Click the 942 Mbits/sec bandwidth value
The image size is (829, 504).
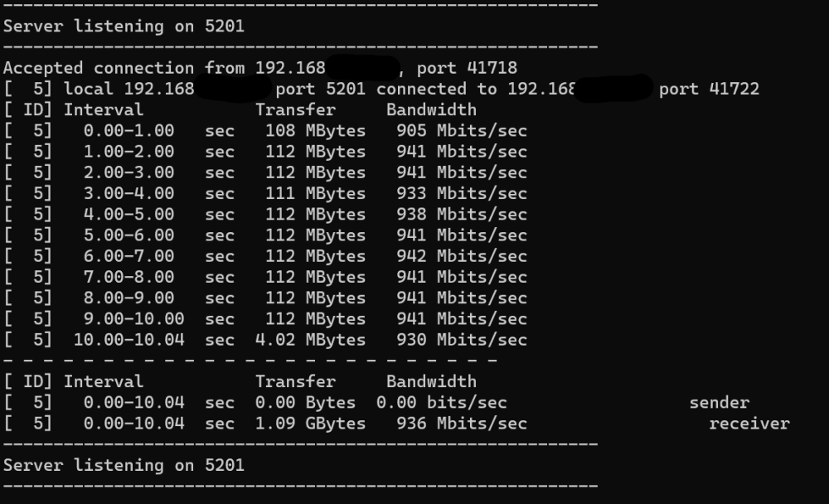coord(462,256)
